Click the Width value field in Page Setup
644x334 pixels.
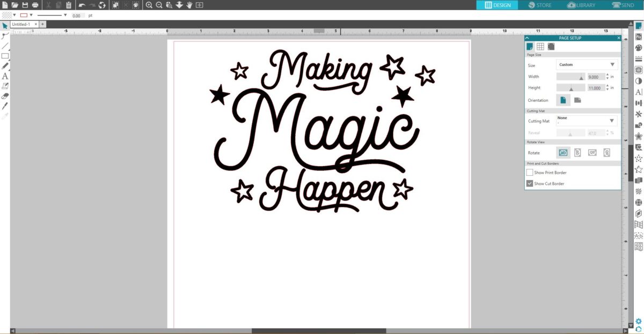(x=596, y=76)
